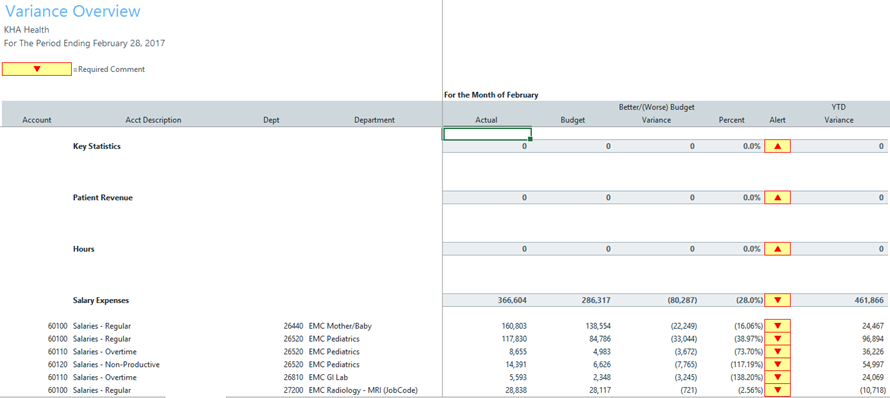Click the Salary Expenses alert down-arrow icon
The image size is (890, 398).
778,300
